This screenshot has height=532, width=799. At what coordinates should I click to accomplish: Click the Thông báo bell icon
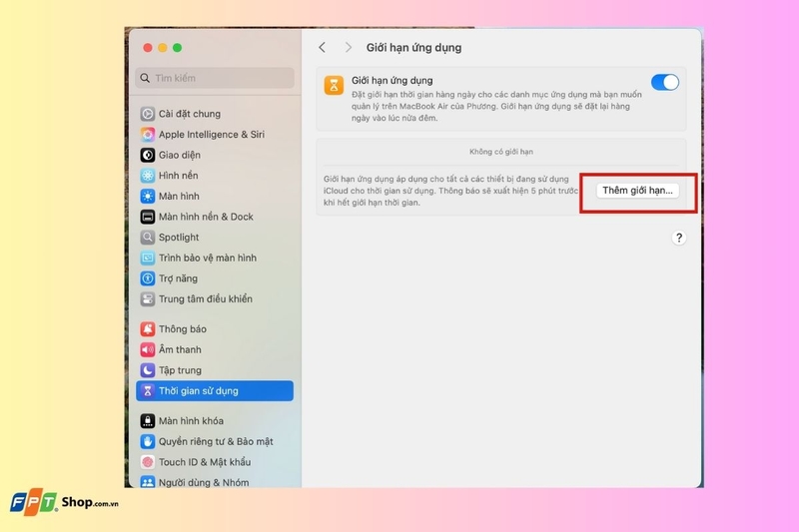[147, 328]
